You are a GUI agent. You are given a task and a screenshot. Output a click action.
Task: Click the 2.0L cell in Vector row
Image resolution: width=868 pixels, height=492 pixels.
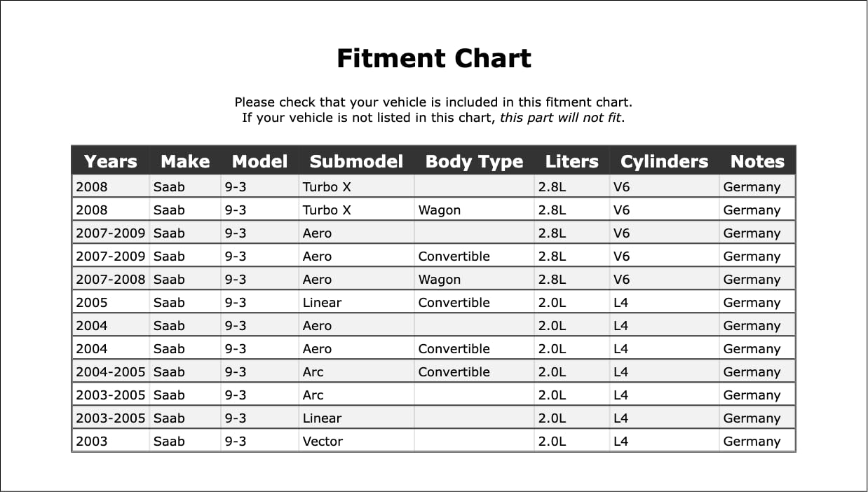[x=552, y=442]
